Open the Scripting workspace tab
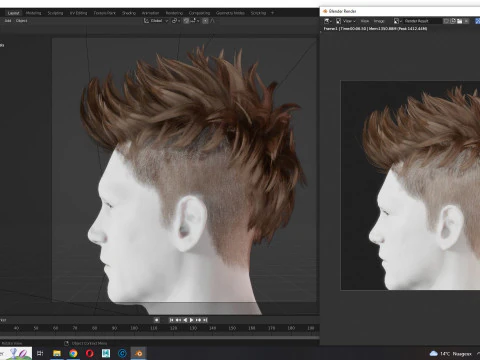 (258, 13)
